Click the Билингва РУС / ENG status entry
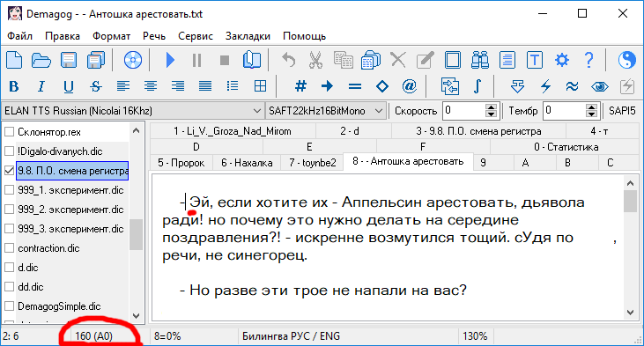The image size is (644, 346). point(291,336)
